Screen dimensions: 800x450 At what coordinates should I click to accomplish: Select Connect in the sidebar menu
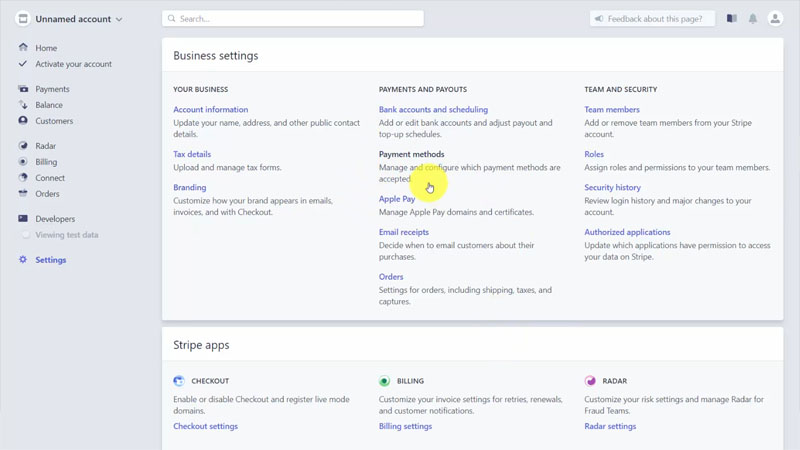tap(50, 178)
